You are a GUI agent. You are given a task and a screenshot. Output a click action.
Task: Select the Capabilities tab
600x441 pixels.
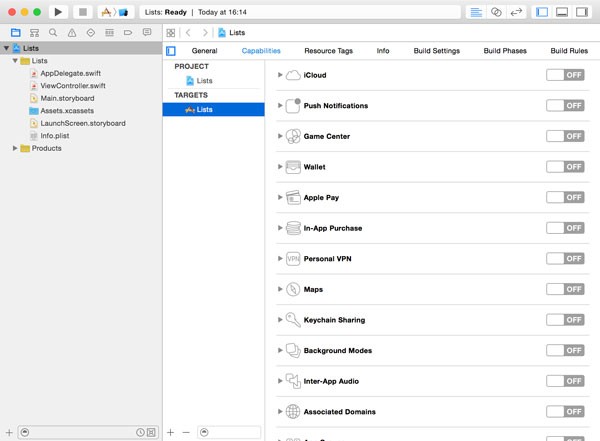pos(261,51)
